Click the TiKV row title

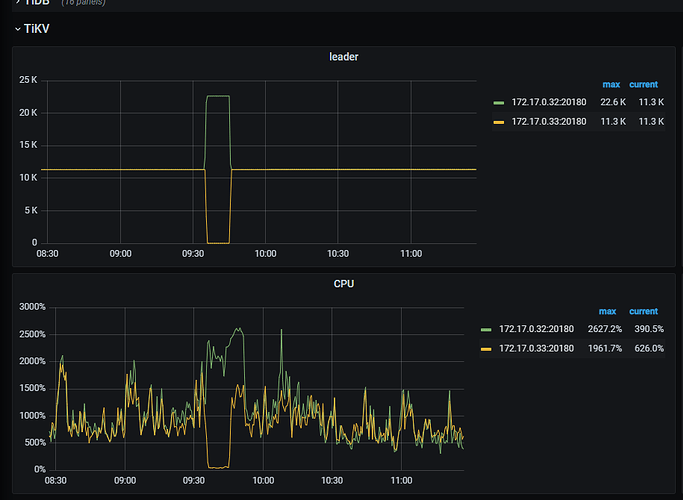pyautogui.click(x=37, y=29)
